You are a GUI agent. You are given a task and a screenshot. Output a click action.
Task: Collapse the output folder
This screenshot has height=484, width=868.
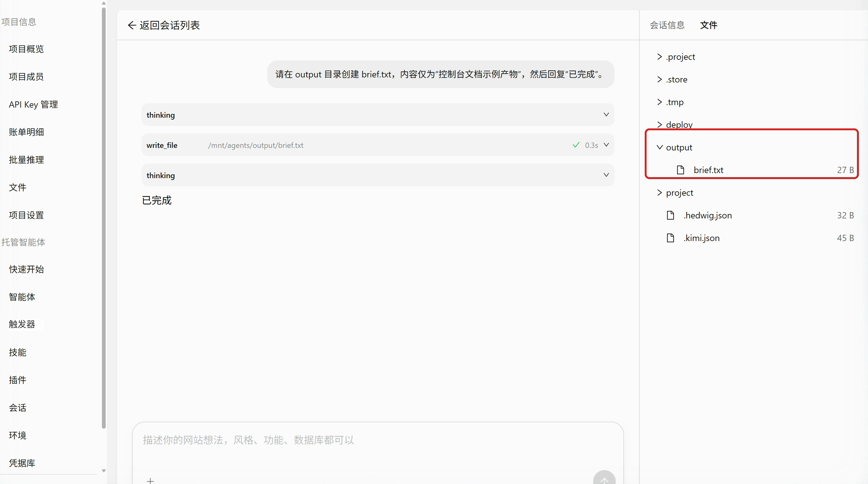coord(659,147)
